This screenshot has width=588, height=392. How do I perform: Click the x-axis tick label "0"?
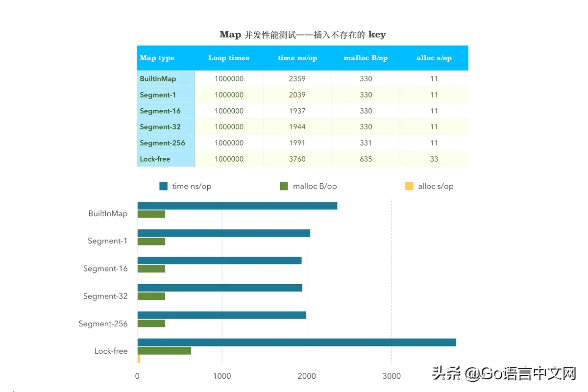point(137,376)
